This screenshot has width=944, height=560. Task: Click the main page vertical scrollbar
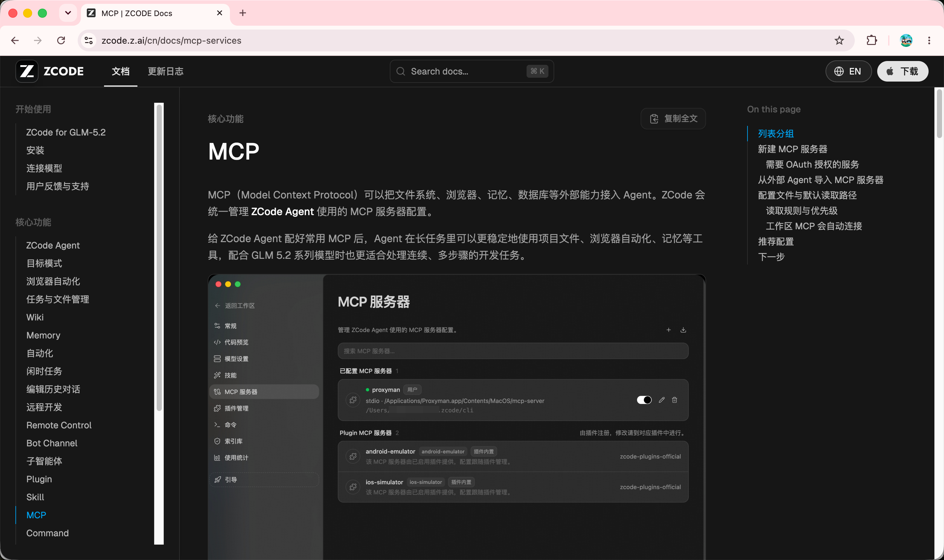click(x=940, y=113)
